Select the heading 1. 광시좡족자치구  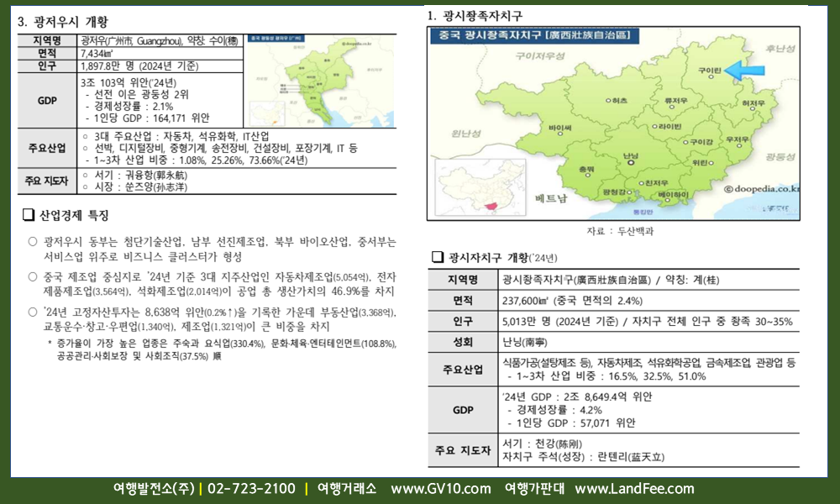[x=475, y=15]
